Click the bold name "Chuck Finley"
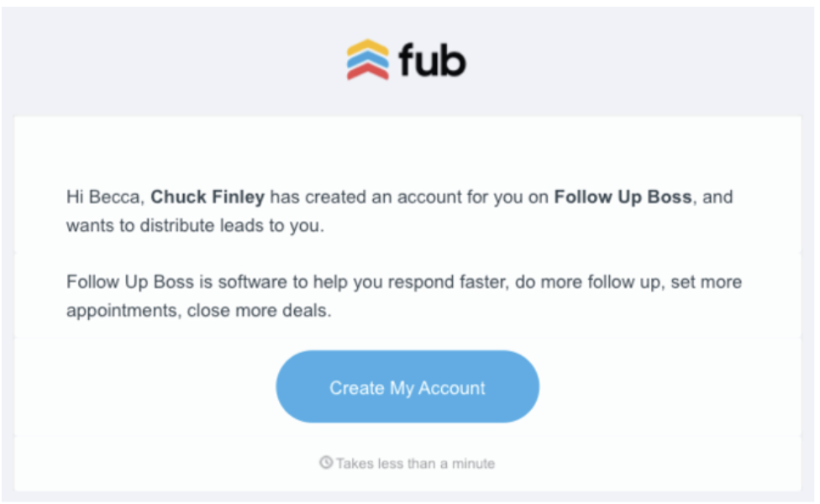 tap(208, 197)
